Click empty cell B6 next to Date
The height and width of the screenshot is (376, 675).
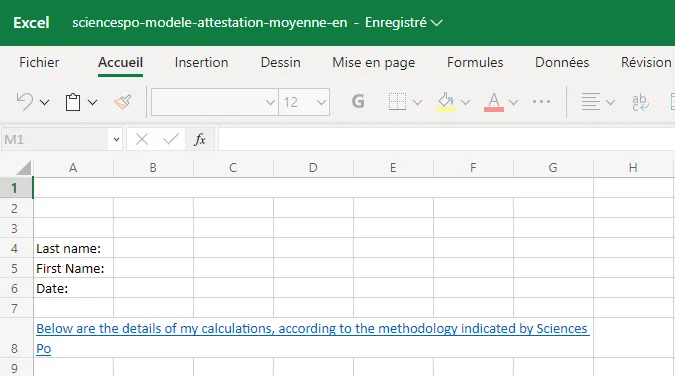[154, 288]
